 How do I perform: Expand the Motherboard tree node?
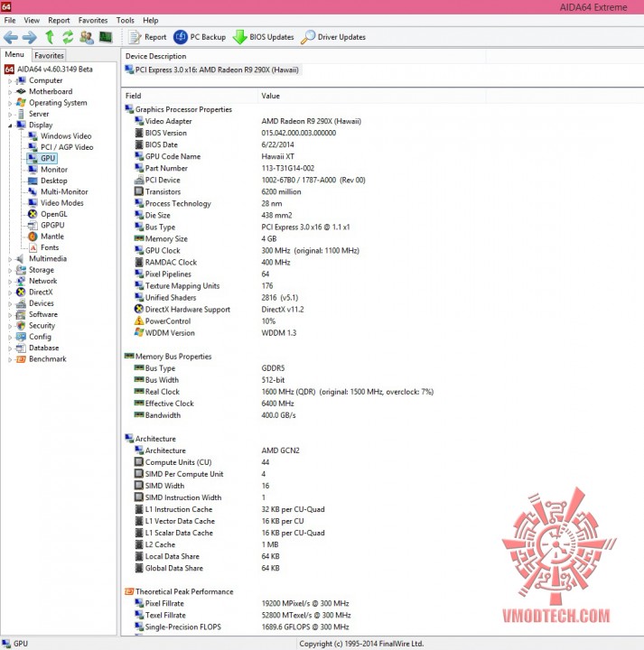(10, 92)
